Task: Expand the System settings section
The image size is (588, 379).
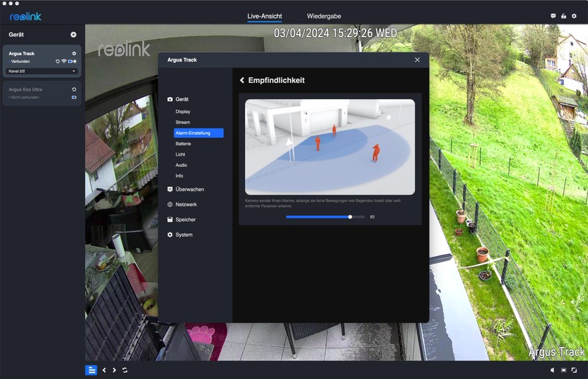Action: point(180,235)
